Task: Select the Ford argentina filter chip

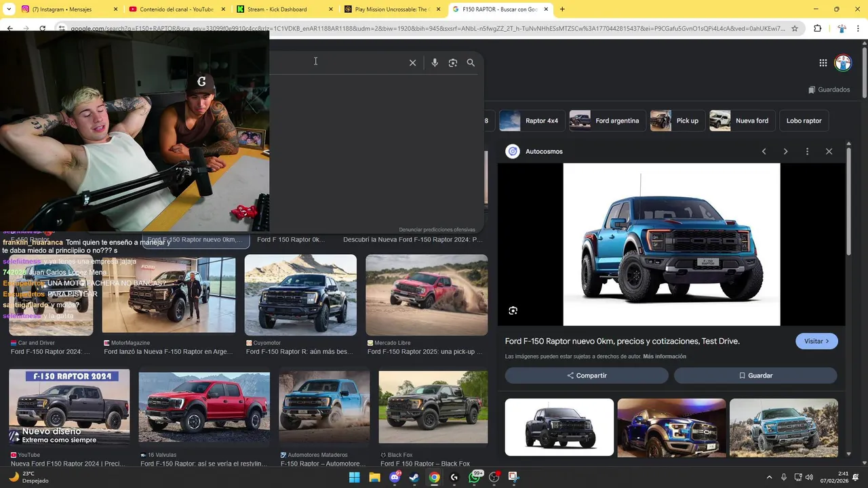Action: (x=607, y=121)
